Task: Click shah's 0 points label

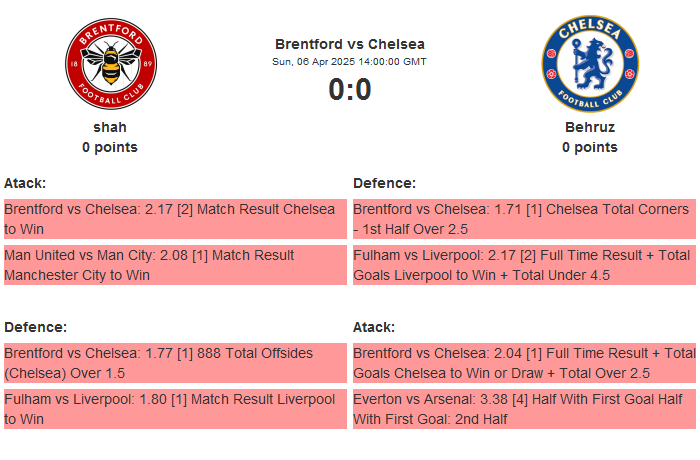Action: click(110, 147)
